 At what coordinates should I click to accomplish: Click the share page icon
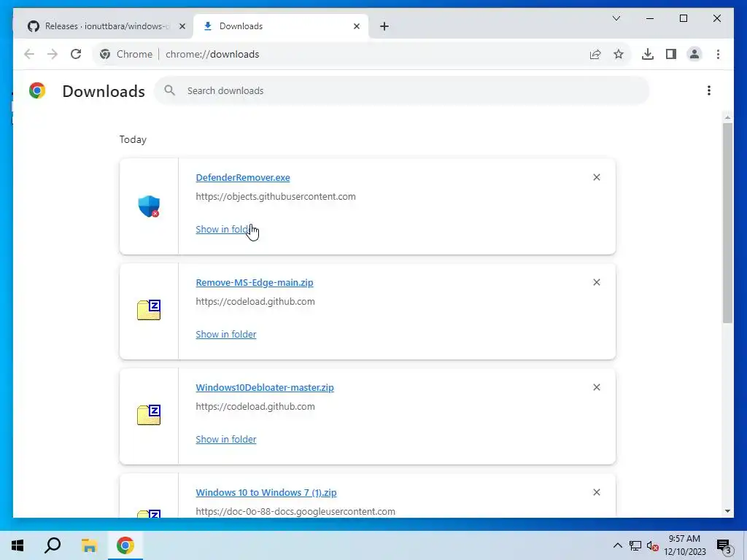click(595, 54)
